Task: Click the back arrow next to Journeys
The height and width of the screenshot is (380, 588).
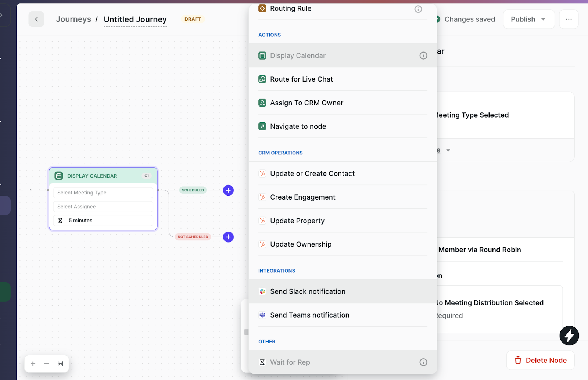Action: [x=36, y=19]
